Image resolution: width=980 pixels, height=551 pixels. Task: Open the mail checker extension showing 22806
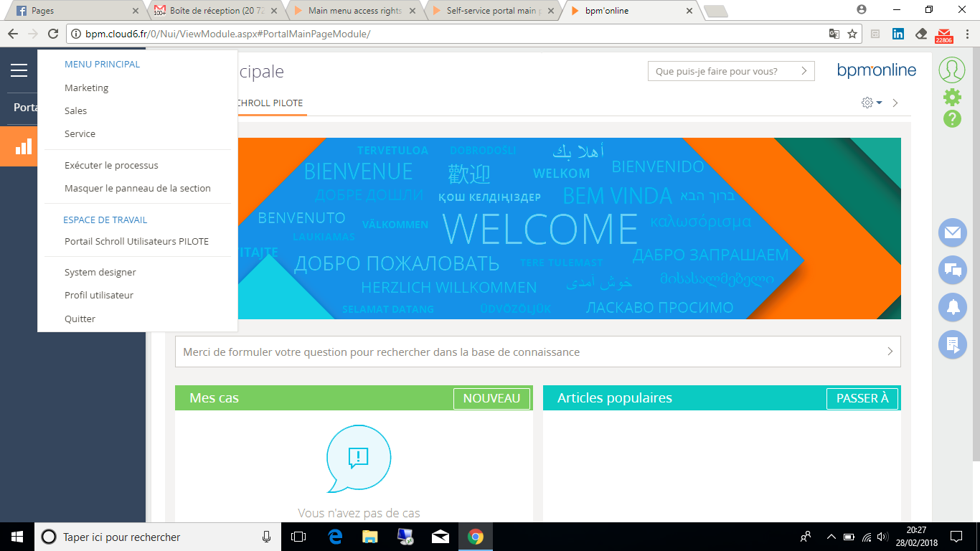click(x=944, y=34)
